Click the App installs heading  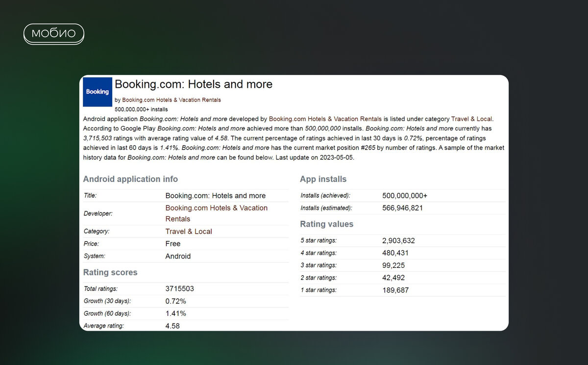(323, 179)
